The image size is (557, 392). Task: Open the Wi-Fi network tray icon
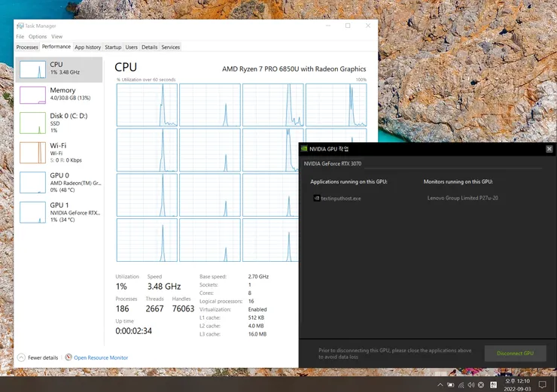[x=461, y=385]
